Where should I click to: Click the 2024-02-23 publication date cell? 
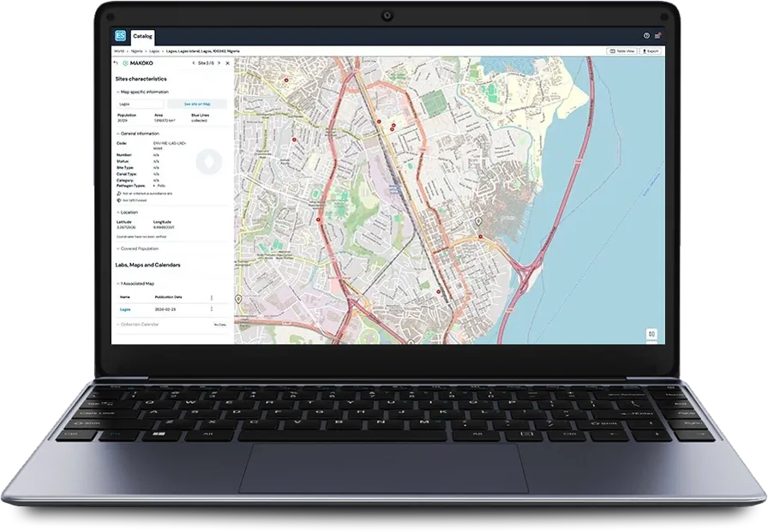165,310
